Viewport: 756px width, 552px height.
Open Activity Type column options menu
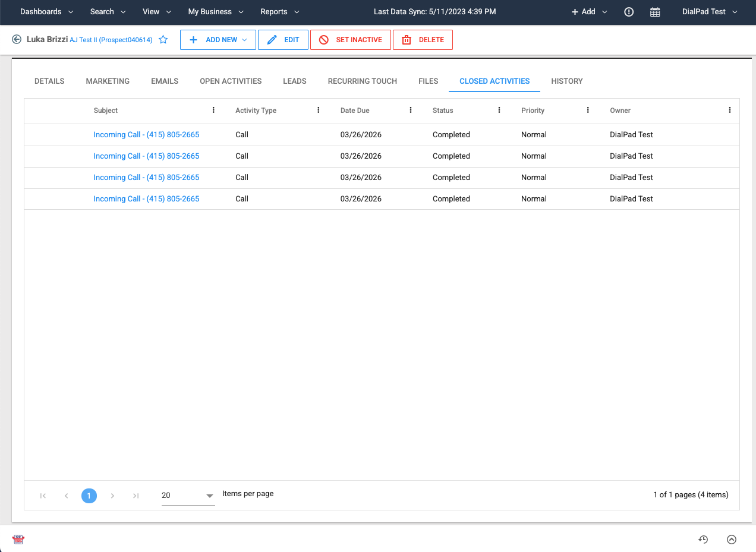(319, 111)
